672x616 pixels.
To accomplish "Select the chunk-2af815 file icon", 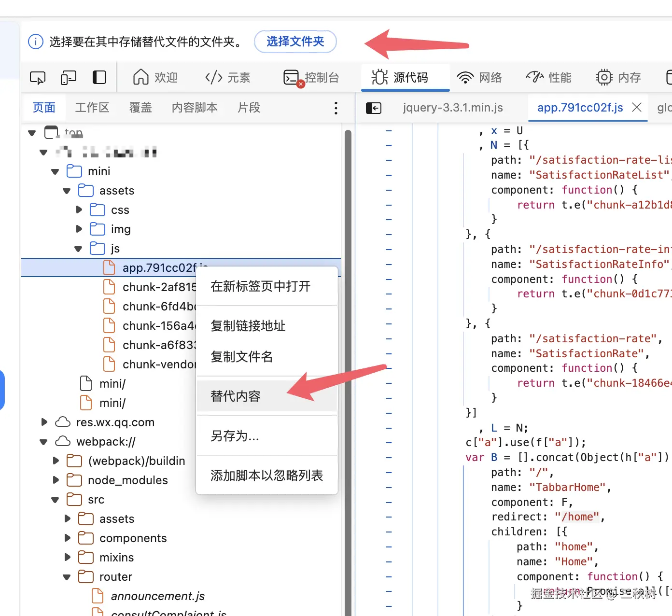I will [110, 287].
